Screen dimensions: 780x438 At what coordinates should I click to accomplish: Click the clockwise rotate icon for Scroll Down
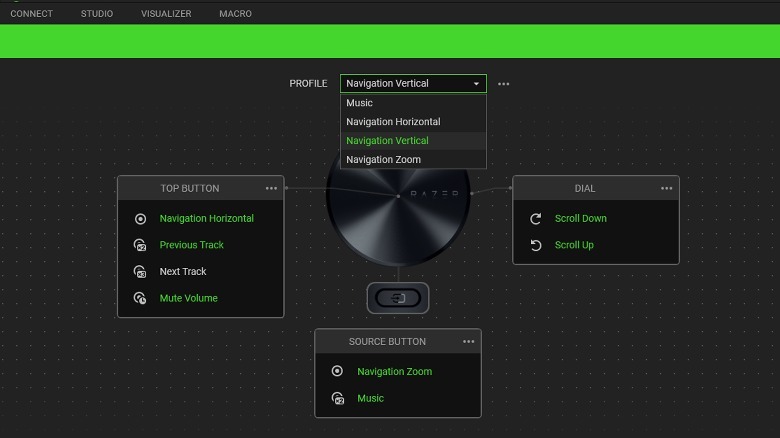(x=536, y=219)
